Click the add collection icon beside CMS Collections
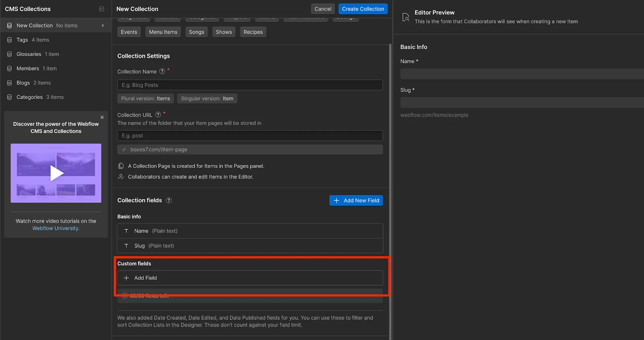Screen dimensions: 644x340 (x=102, y=9)
